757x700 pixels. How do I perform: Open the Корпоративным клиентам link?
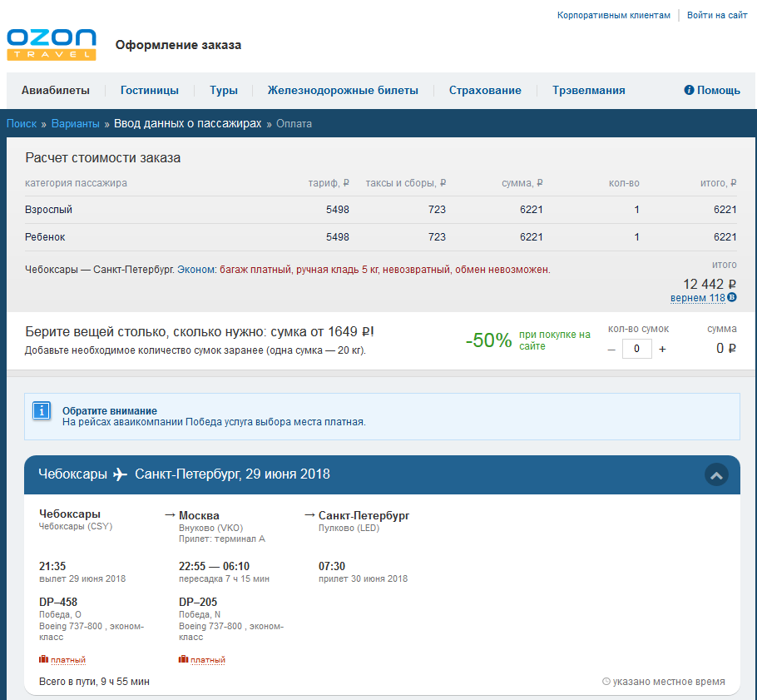pos(613,15)
